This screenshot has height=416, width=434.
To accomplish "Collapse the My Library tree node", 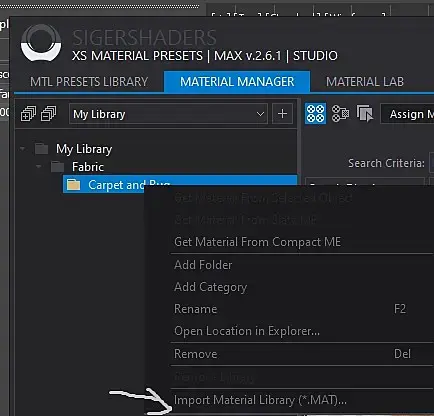I will tap(23, 148).
